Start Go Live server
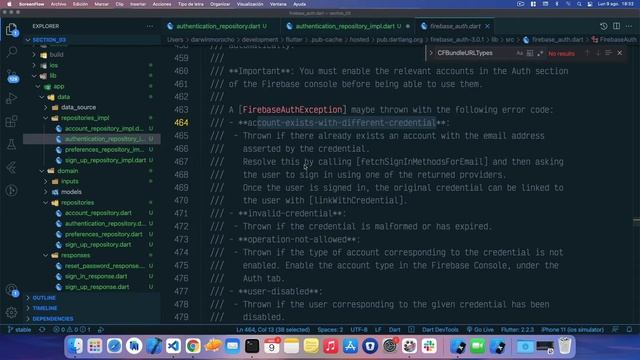640x360 pixels. click(x=480, y=330)
